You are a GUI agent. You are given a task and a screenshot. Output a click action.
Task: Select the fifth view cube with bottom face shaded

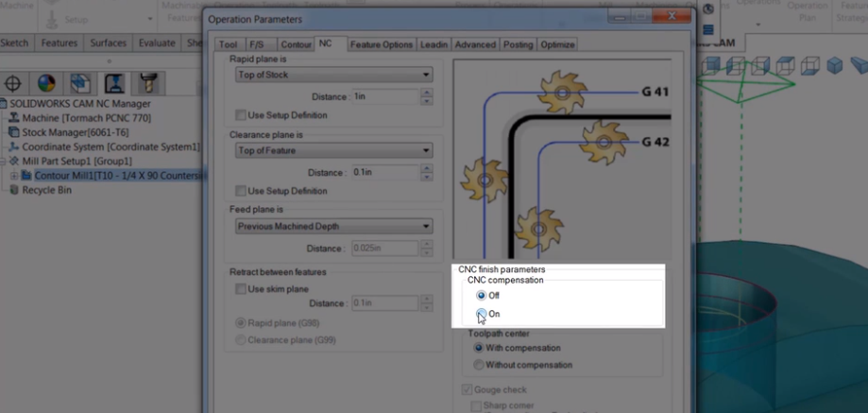[x=810, y=65]
